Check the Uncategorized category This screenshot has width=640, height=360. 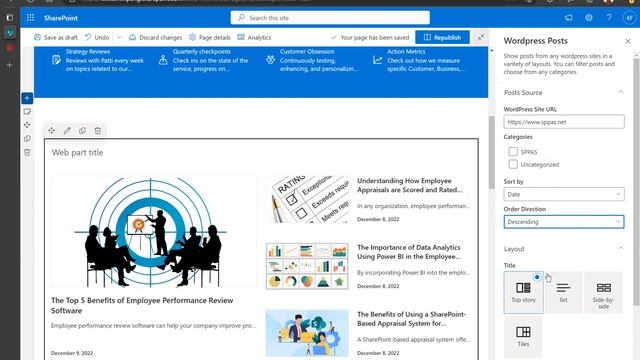[513, 164]
